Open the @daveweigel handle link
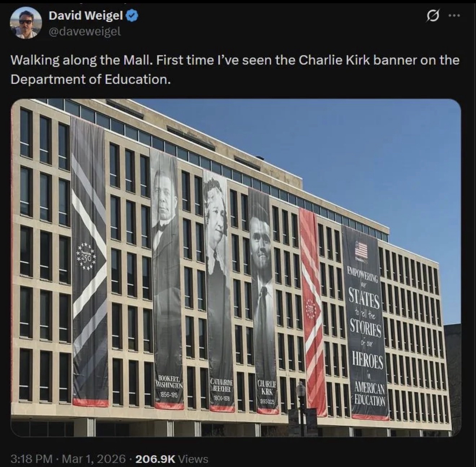 84,31
